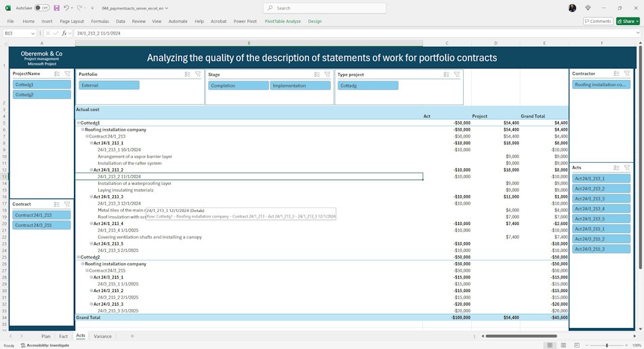Click the user account avatar
This screenshot has width=644, height=349.
(572, 8)
